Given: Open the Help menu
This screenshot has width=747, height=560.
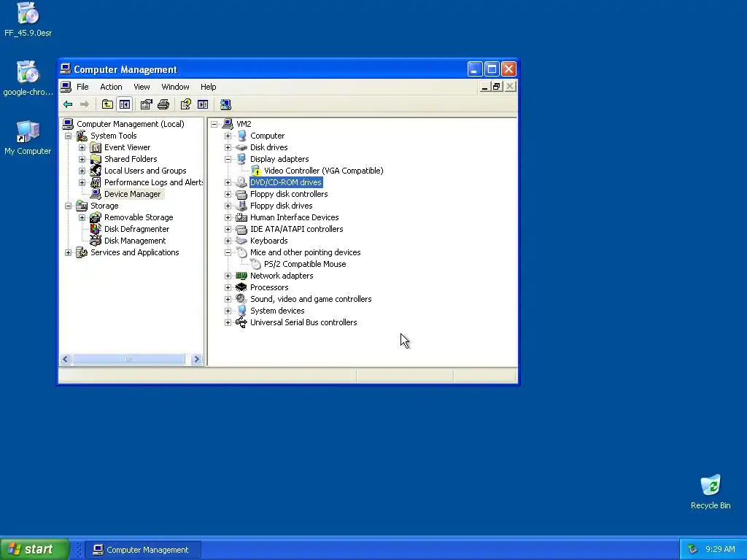Looking at the screenshot, I should pyautogui.click(x=208, y=87).
